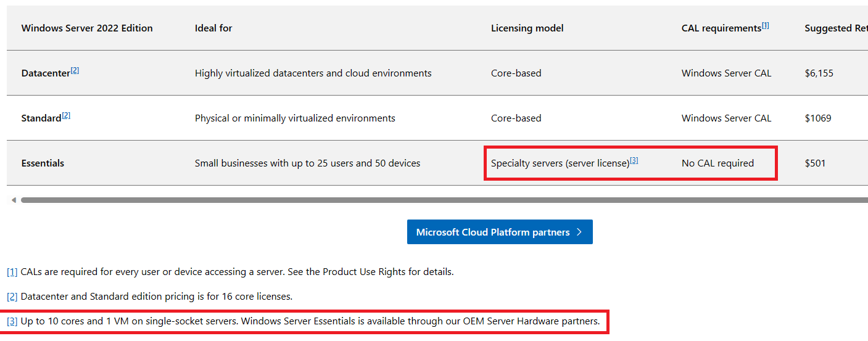The height and width of the screenshot is (341, 868).
Task: Select the $501 Essentials price cell
Action: (815, 163)
